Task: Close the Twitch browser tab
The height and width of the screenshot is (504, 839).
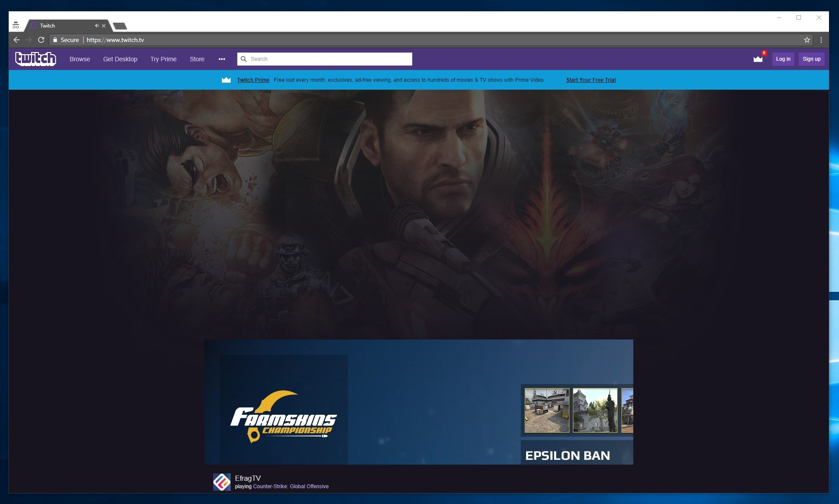Action: [x=104, y=26]
